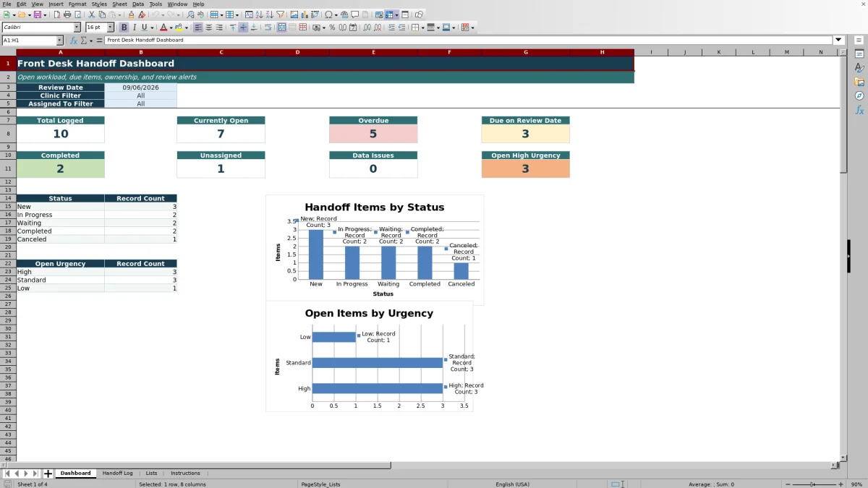The height and width of the screenshot is (488, 868).
Task: Switch to Handoff Log sheet tab
Action: [117, 474]
